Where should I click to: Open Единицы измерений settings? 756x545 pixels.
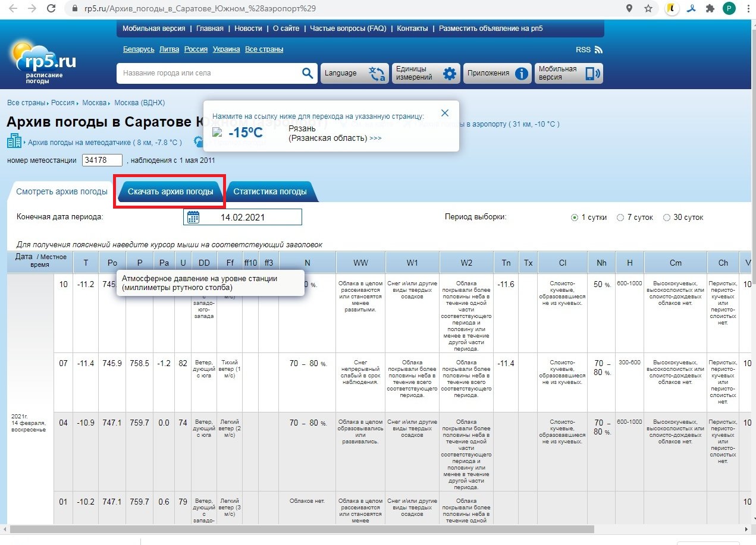[x=425, y=73]
